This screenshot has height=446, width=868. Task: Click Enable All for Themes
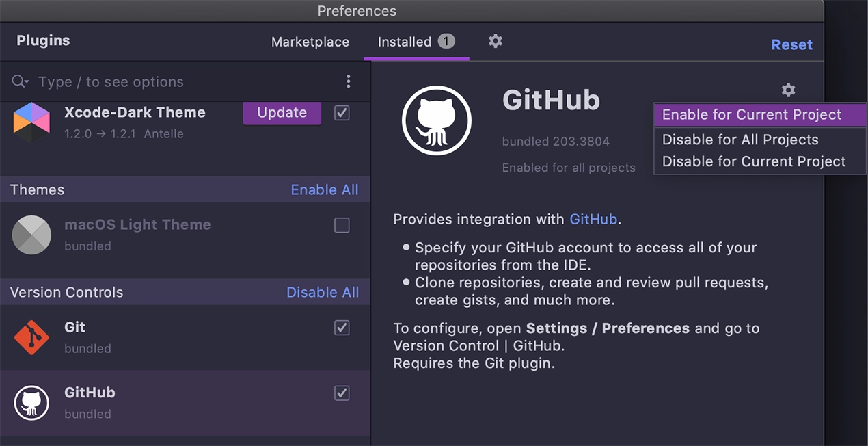click(325, 189)
